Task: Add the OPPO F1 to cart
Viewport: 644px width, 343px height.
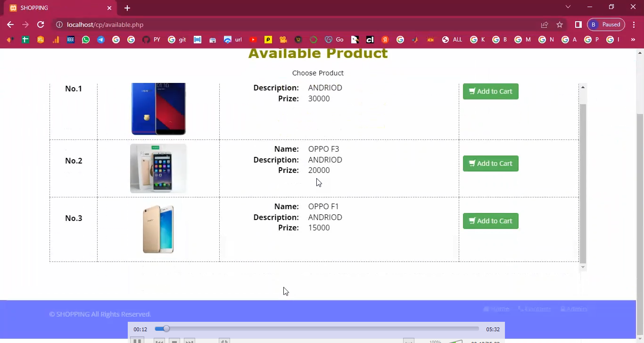Action: tap(490, 221)
